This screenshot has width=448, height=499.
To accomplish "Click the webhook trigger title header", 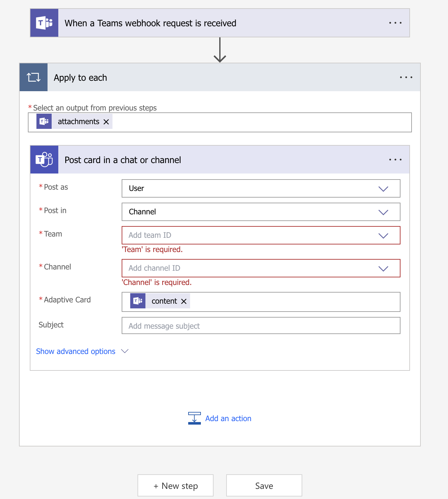I will 150,23.
